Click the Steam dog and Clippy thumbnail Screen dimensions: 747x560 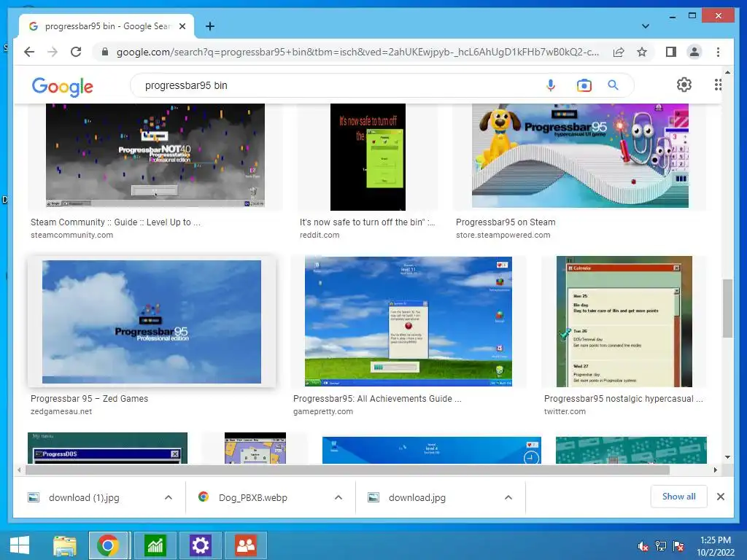[x=580, y=155]
